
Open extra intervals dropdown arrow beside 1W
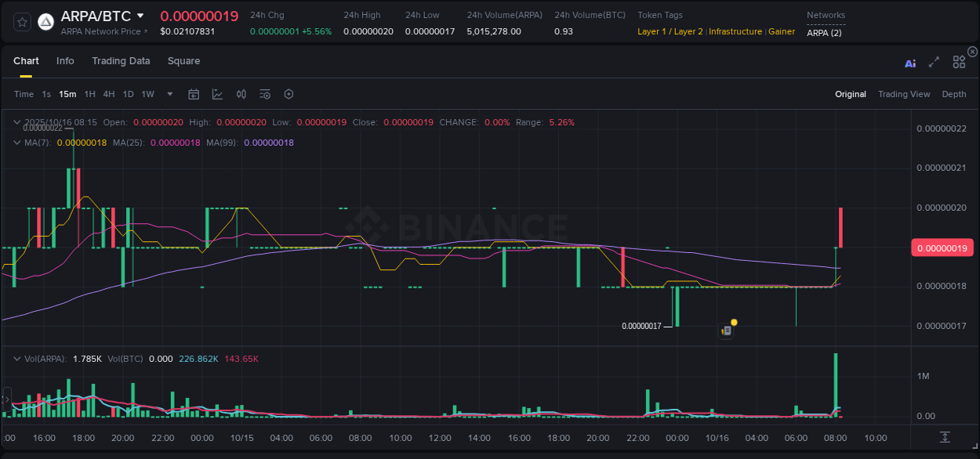(x=169, y=94)
